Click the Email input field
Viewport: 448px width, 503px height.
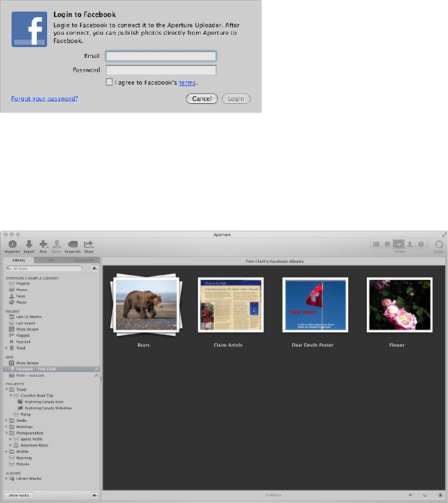[x=161, y=56]
